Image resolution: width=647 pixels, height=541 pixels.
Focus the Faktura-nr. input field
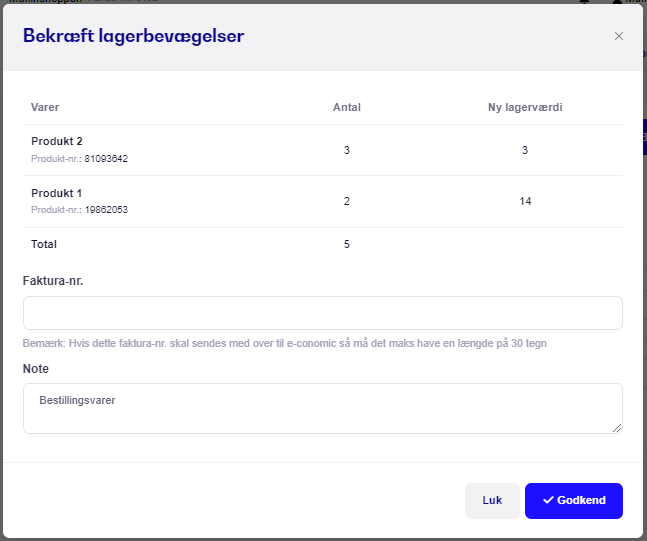[x=323, y=313]
